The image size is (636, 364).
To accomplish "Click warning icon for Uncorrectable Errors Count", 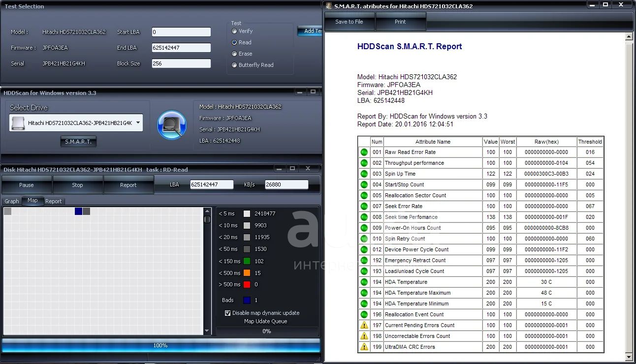I will (x=364, y=336).
